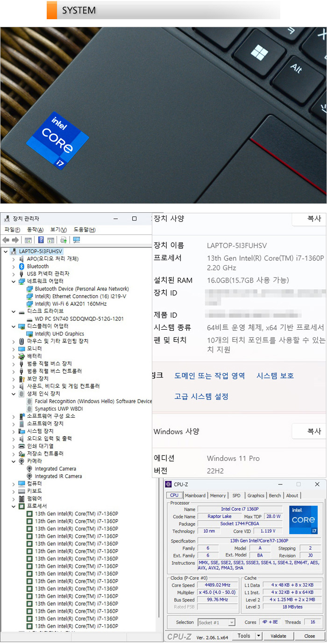
Task: Click the Validate button in CPU-Z
Action: pyautogui.click(x=278, y=636)
